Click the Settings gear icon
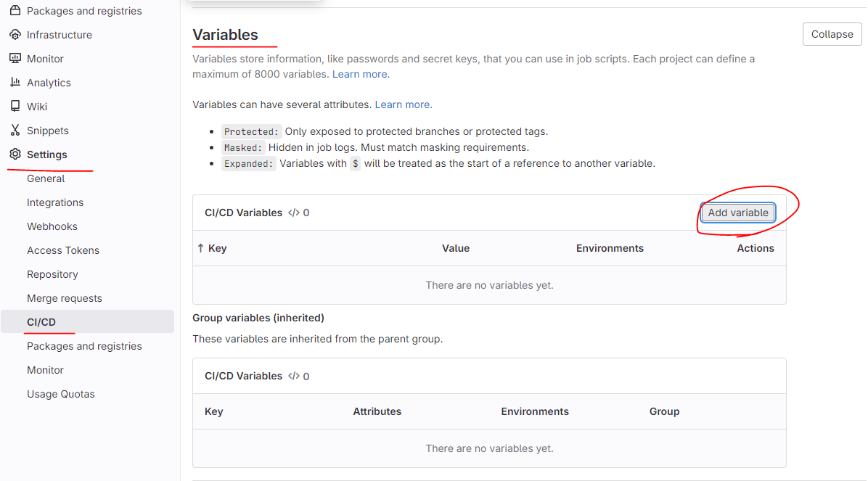The height and width of the screenshot is (481, 868). pos(15,155)
